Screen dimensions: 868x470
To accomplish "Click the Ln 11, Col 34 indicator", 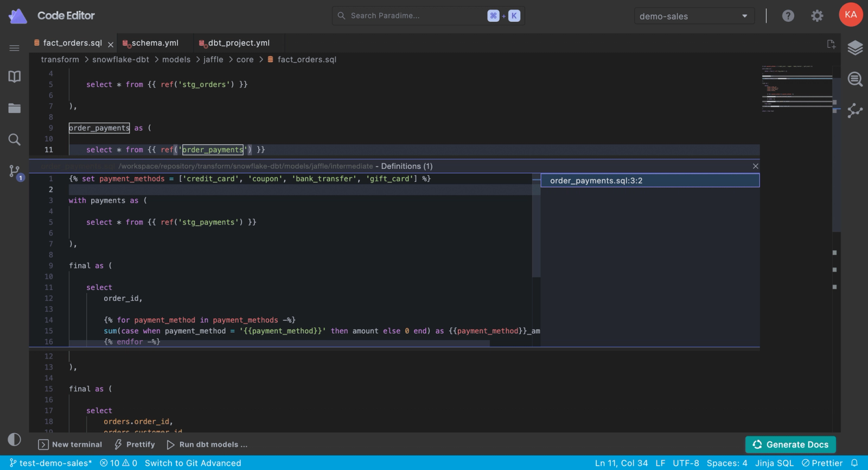I will (621, 463).
